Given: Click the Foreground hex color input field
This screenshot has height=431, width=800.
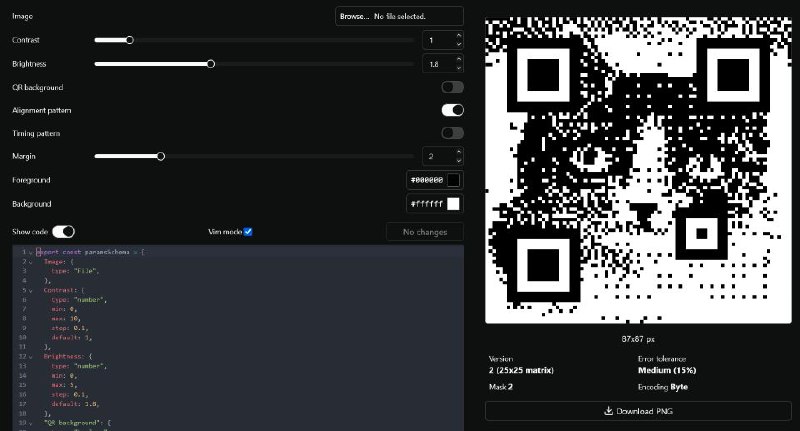Looking at the screenshot, I should [x=427, y=180].
